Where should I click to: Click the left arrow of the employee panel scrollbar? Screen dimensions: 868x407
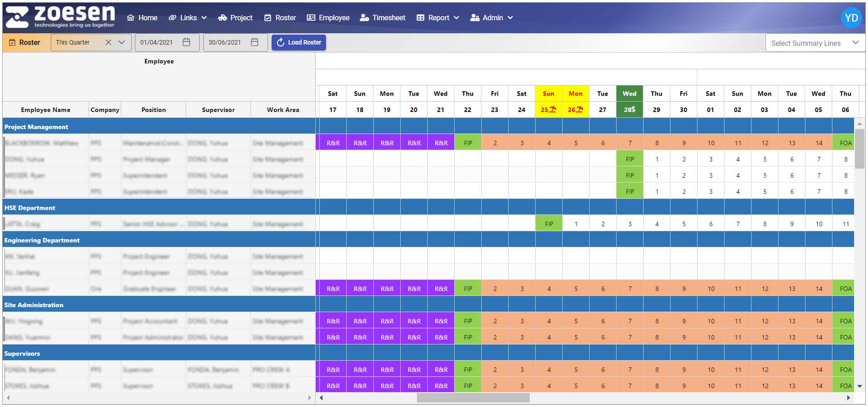(8, 398)
